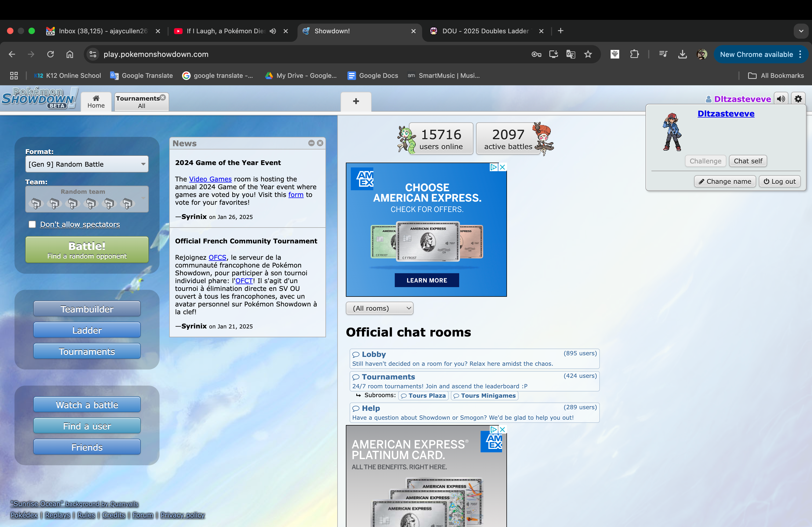Click the browser address bar URL
Viewport: 812px width, 527px height.
tap(156, 54)
